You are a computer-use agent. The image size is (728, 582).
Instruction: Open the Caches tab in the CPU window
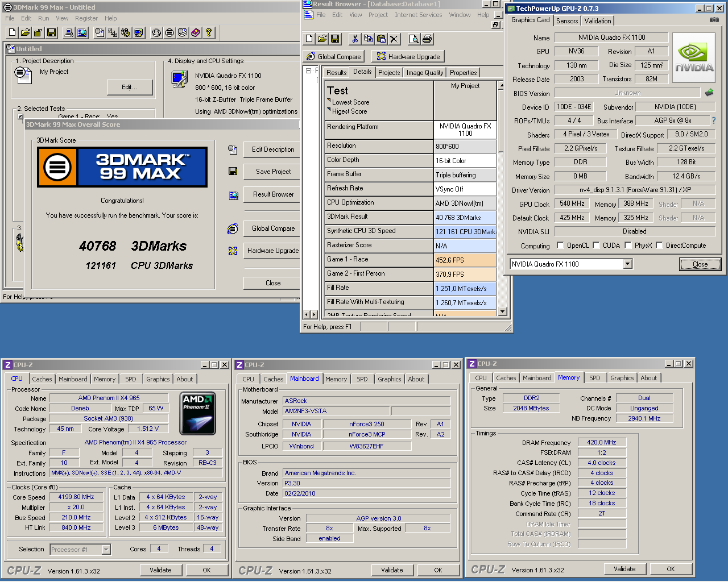(x=42, y=379)
